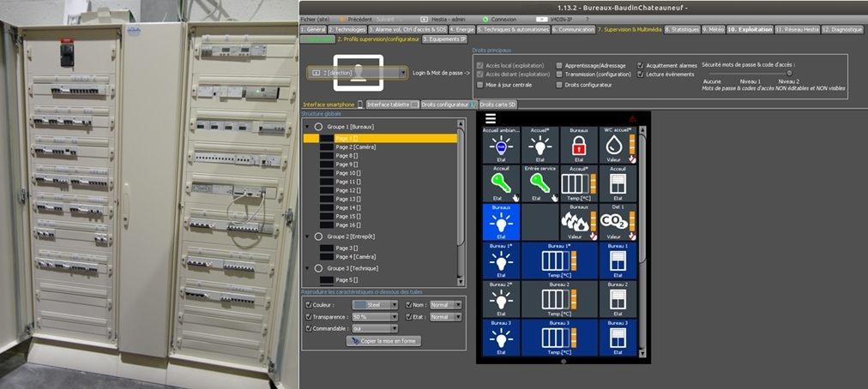Switch to 10. Exploitation tab

click(x=750, y=29)
